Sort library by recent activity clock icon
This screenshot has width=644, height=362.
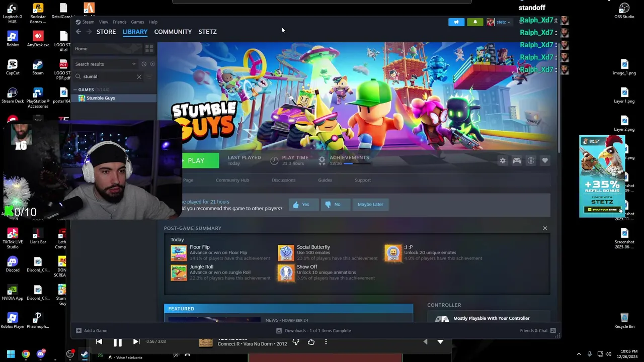point(144,64)
